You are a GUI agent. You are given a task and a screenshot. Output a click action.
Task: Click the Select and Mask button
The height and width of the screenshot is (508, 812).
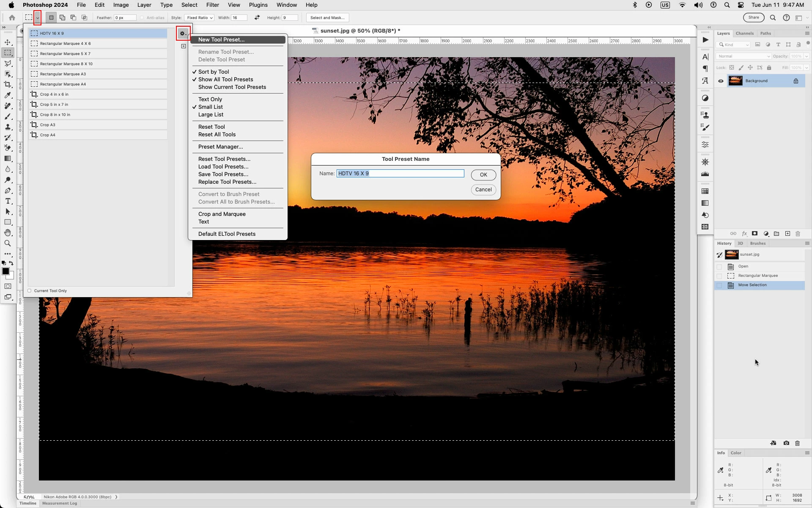click(x=327, y=18)
